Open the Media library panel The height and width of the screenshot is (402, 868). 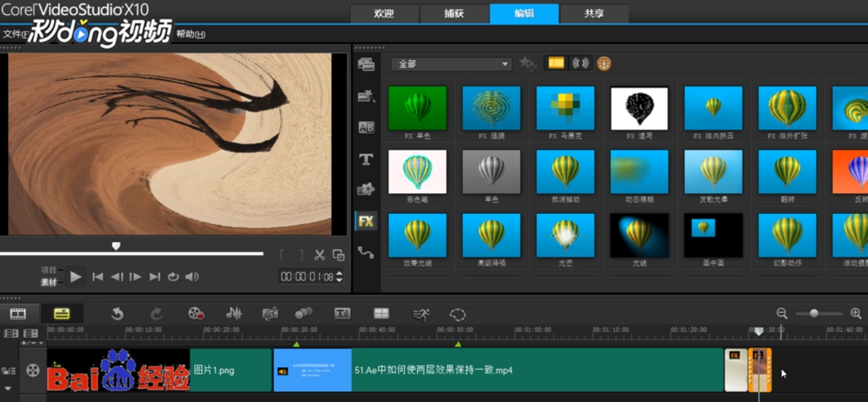[x=366, y=64]
